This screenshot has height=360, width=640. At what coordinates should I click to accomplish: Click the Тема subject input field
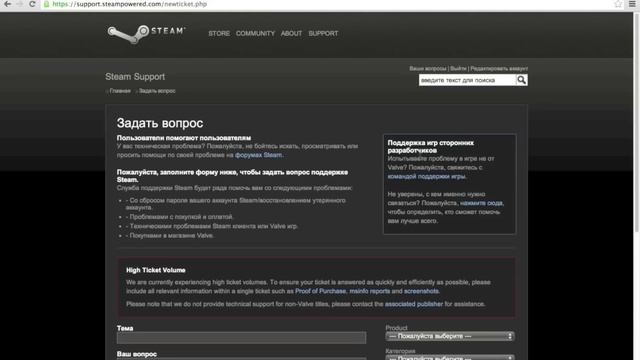point(241,338)
